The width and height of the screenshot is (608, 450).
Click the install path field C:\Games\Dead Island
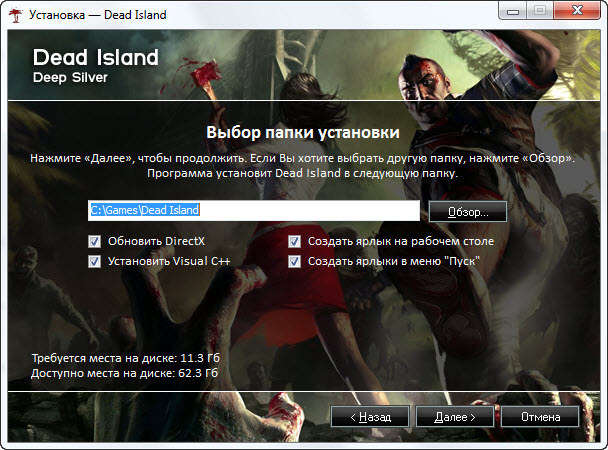[x=254, y=211]
